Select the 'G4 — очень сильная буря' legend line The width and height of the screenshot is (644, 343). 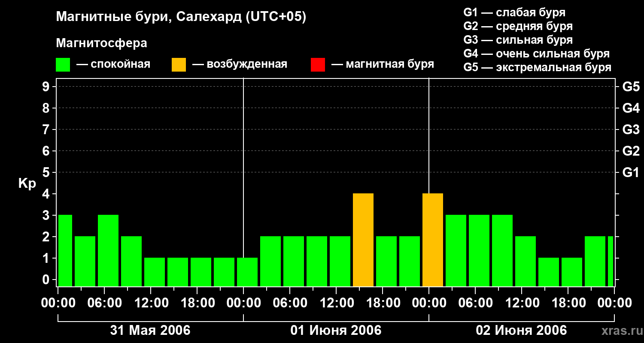(x=537, y=54)
